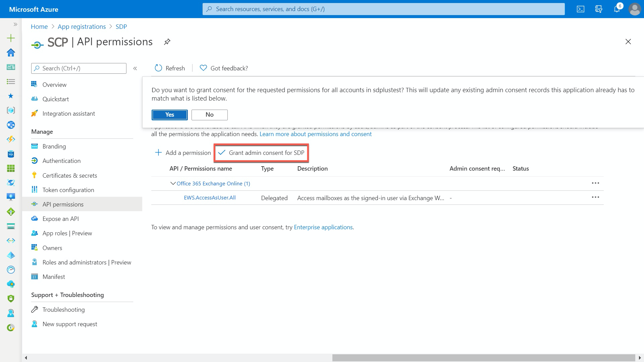Click App registrations breadcrumb

tap(82, 27)
